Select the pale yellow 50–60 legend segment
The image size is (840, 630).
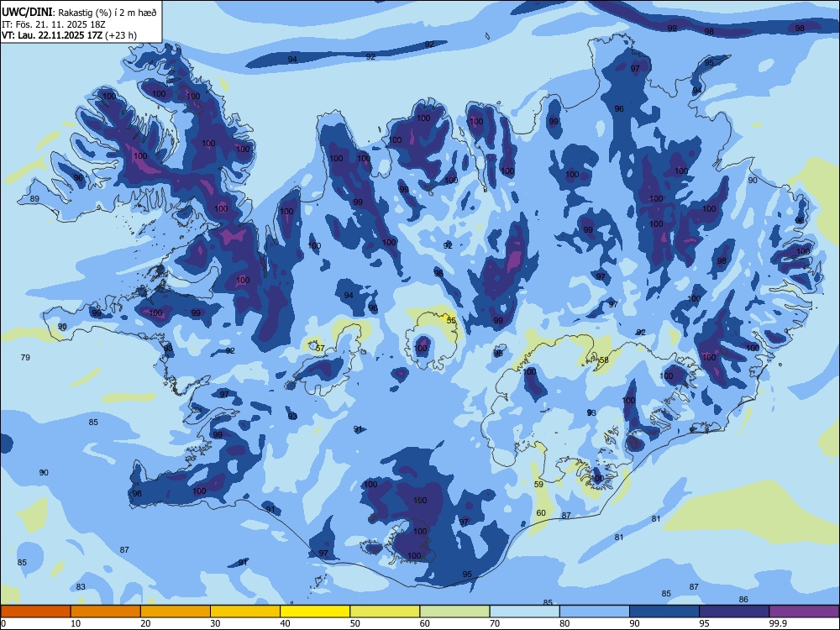point(385,612)
